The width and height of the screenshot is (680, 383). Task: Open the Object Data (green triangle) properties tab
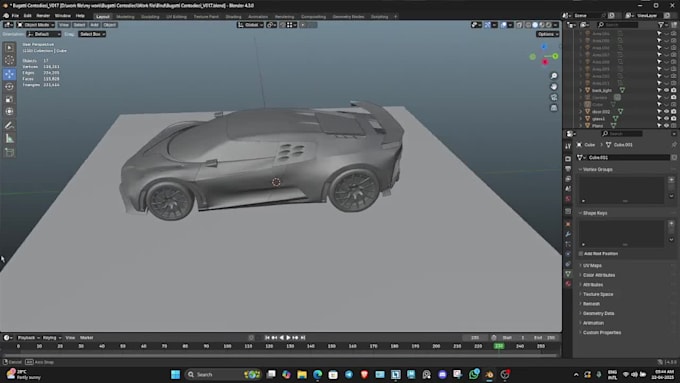tap(568, 274)
